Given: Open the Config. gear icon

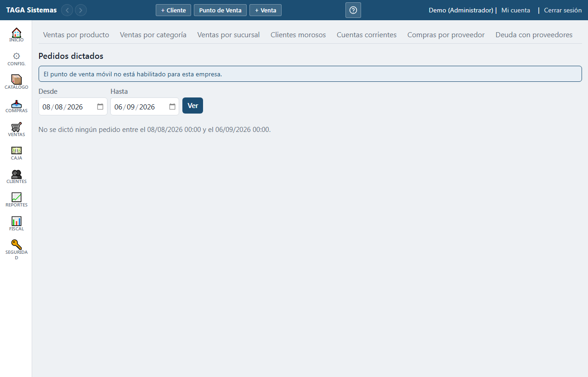Looking at the screenshot, I should pos(16,56).
